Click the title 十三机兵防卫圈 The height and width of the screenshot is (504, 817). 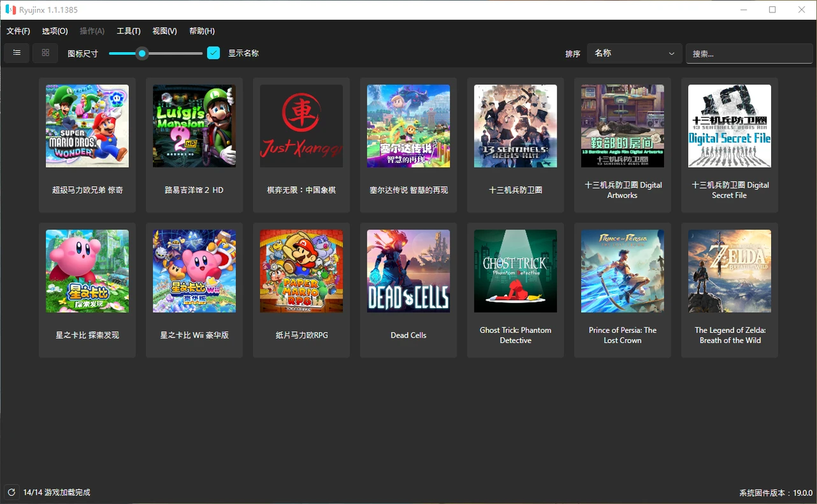pyautogui.click(x=515, y=190)
